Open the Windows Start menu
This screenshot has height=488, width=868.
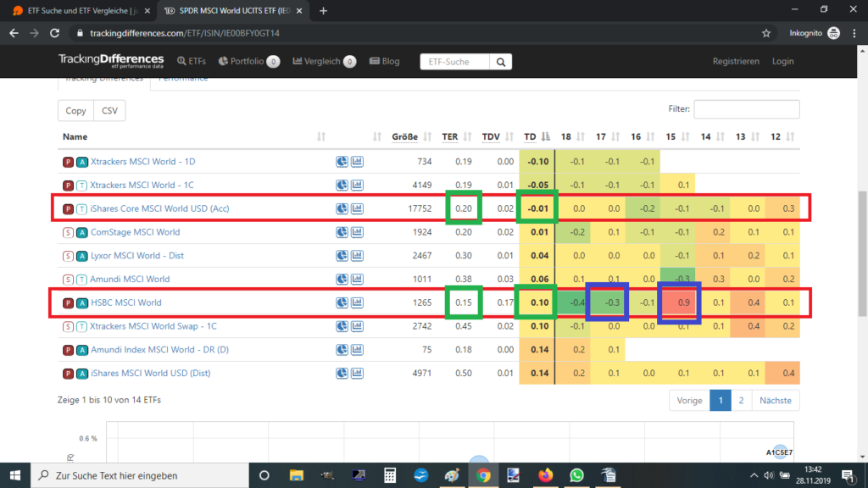pyautogui.click(x=15, y=475)
